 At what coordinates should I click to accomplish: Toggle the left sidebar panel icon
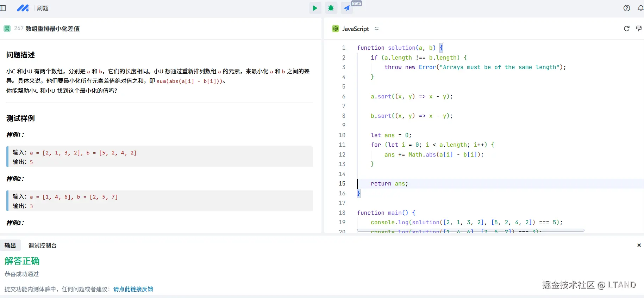[x=3, y=8]
